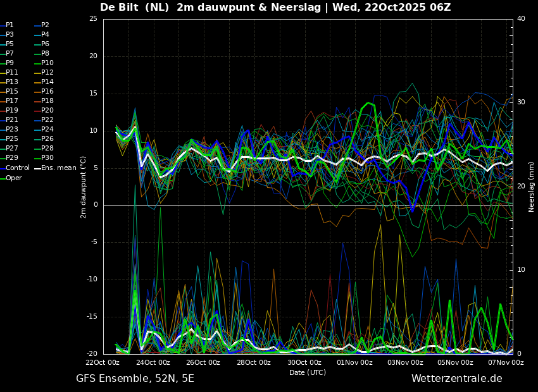Click the Oper legend entry
Image resolution: width=538 pixels, height=392 pixels.
point(14,178)
